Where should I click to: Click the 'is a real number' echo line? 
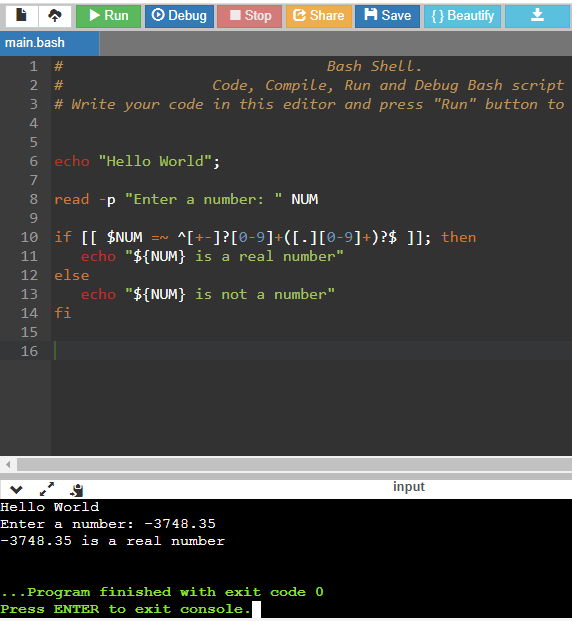[x=212, y=256]
